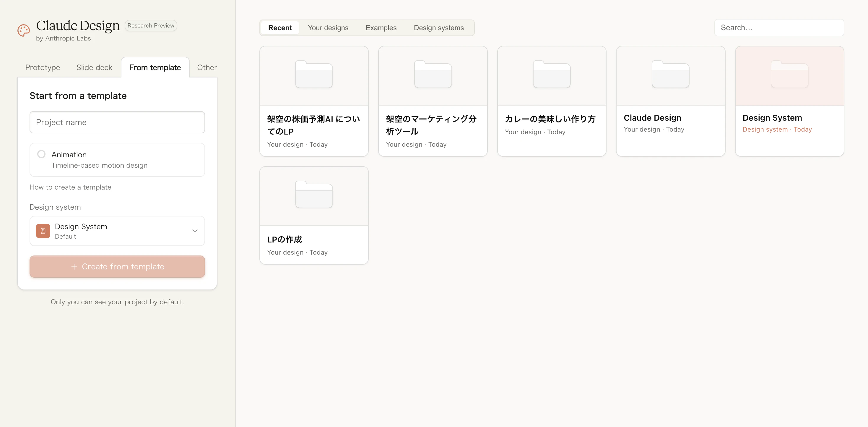Switch to the Slide deck tab
The image size is (868, 427).
pyautogui.click(x=94, y=67)
